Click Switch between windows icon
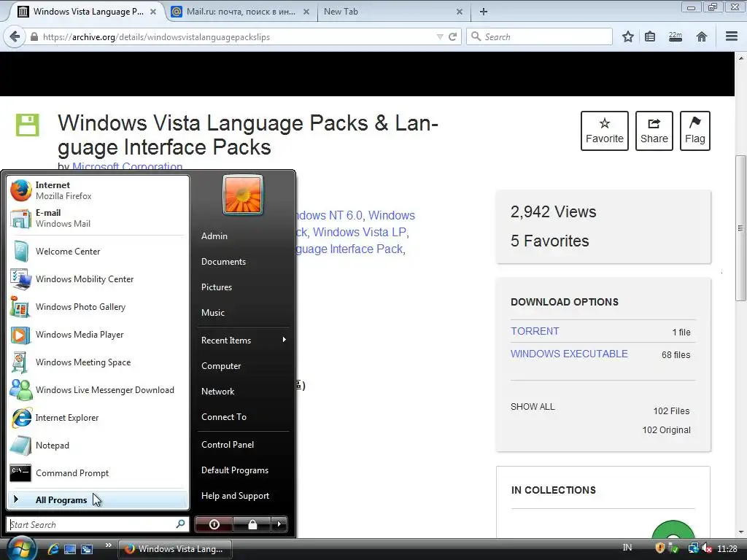The height and width of the screenshot is (560, 747). pos(87,549)
